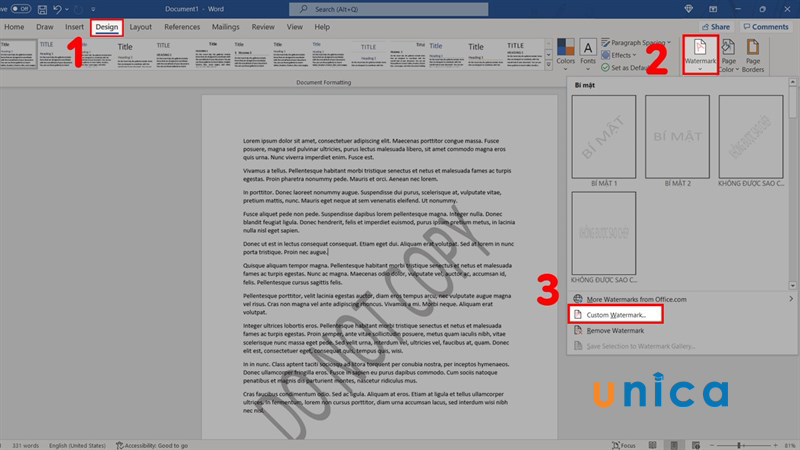This screenshot has height=450, width=800.
Task: Open the Home tab
Action: (14, 27)
